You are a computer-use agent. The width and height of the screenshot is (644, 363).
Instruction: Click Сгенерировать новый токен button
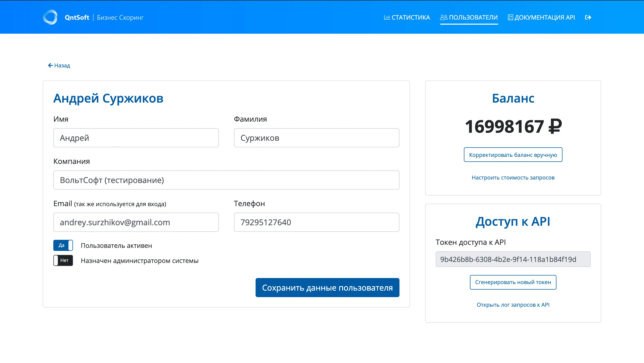(x=513, y=282)
